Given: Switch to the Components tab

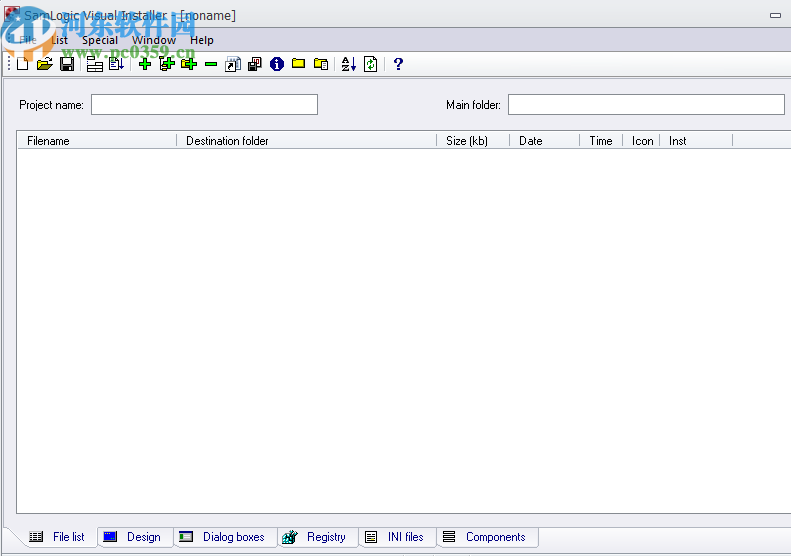Looking at the screenshot, I should [487, 537].
